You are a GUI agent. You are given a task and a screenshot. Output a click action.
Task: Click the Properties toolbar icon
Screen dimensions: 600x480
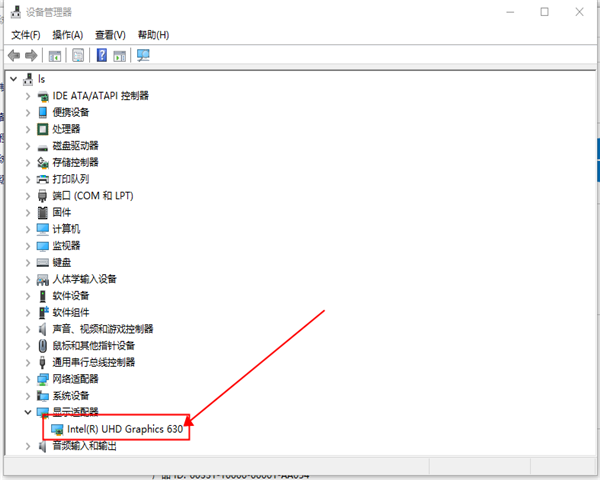click(78, 55)
